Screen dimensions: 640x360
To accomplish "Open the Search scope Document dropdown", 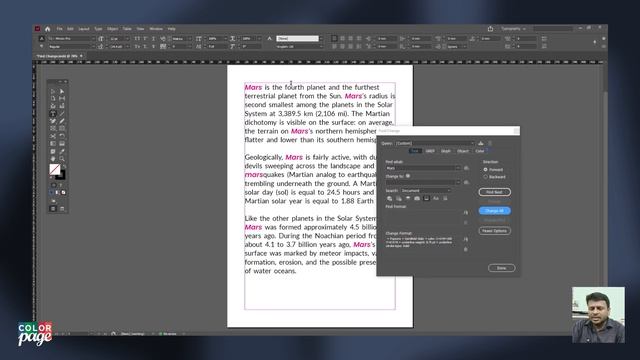I will 425,191.
